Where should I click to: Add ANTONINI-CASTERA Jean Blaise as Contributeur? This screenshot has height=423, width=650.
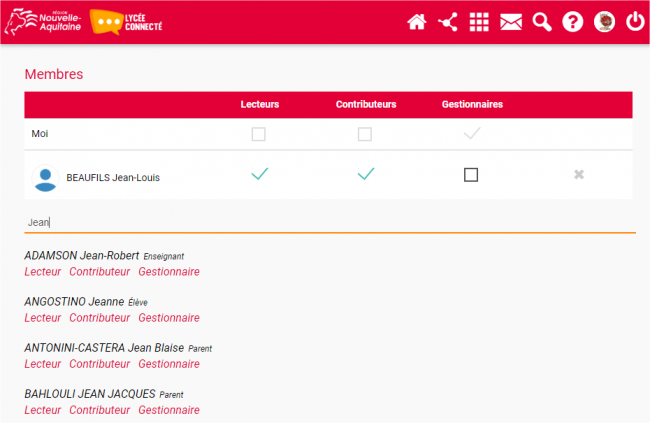(99, 364)
